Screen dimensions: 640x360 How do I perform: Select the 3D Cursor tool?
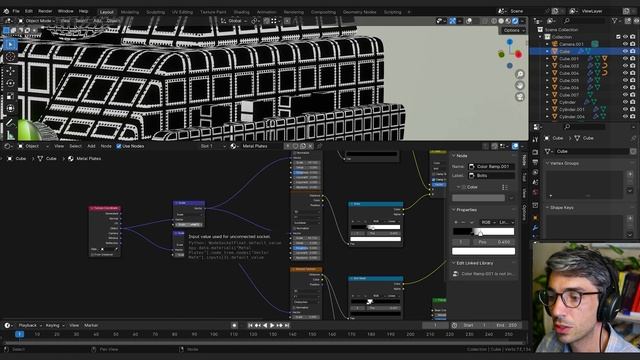11,57
